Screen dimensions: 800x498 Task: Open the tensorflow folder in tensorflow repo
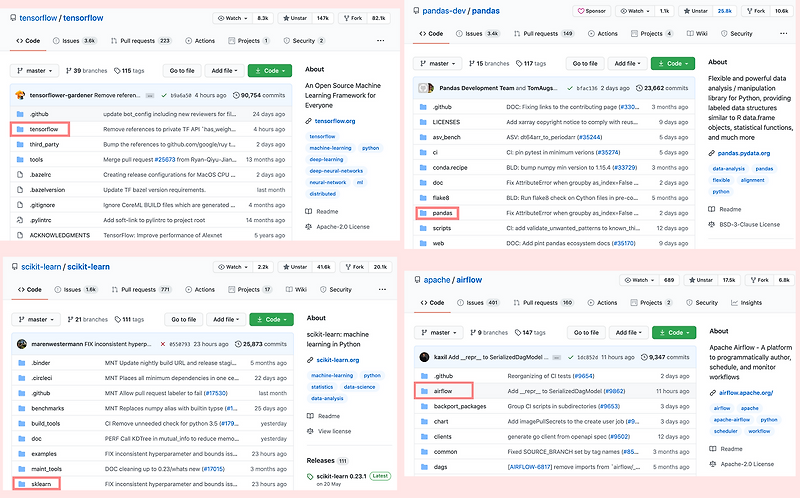pos(43,129)
